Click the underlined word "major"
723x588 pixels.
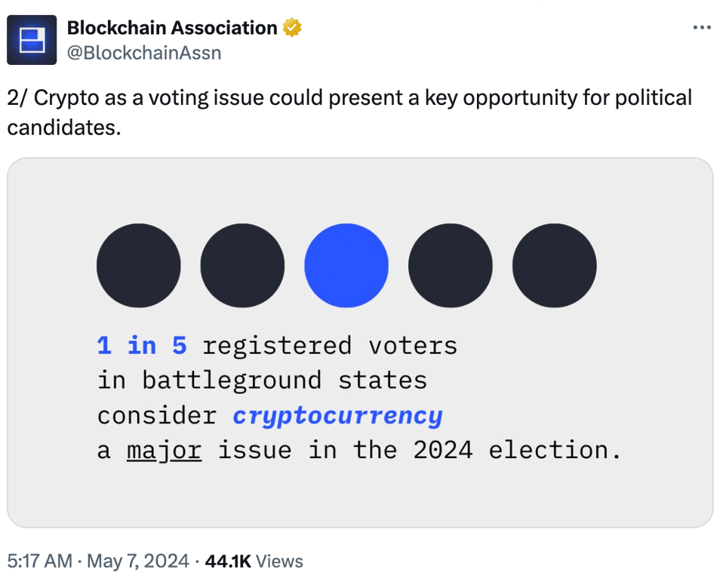(x=164, y=451)
